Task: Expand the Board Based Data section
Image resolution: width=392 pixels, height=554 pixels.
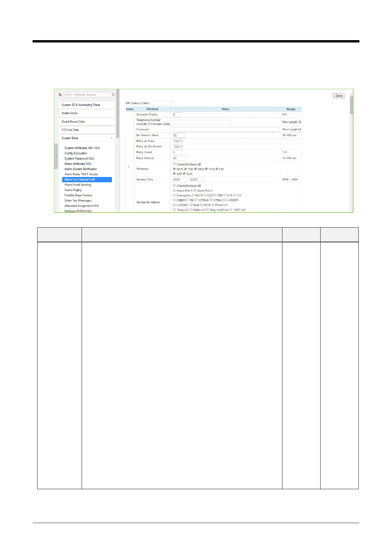Action: click(x=87, y=122)
